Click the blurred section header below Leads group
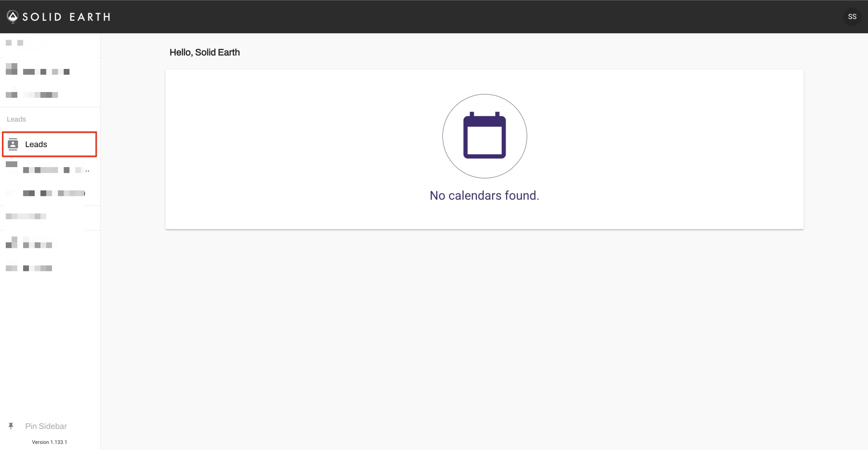Image resolution: width=868 pixels, height=450 pixels. tap(26, 216)
